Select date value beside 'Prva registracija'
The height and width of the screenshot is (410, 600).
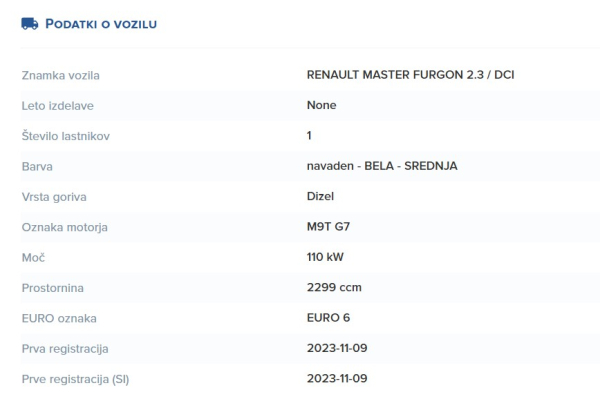[337, 348]
